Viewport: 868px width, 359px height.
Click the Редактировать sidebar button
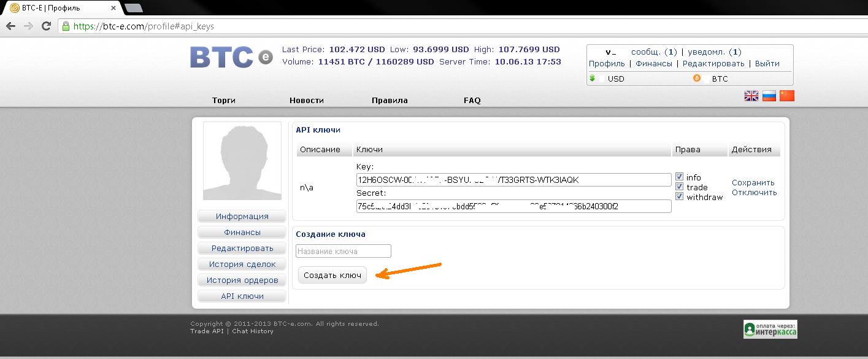[x=242, y=249]
